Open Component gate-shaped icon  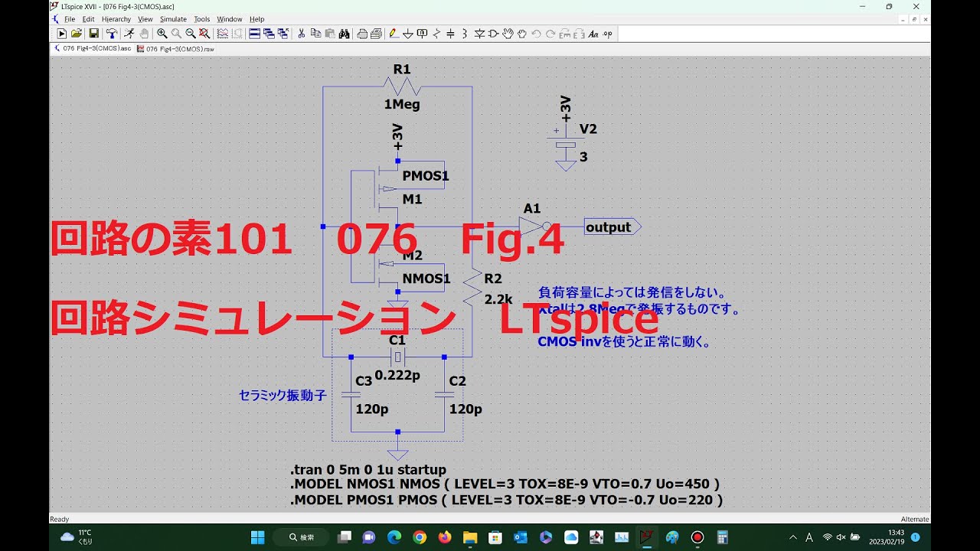493,34
